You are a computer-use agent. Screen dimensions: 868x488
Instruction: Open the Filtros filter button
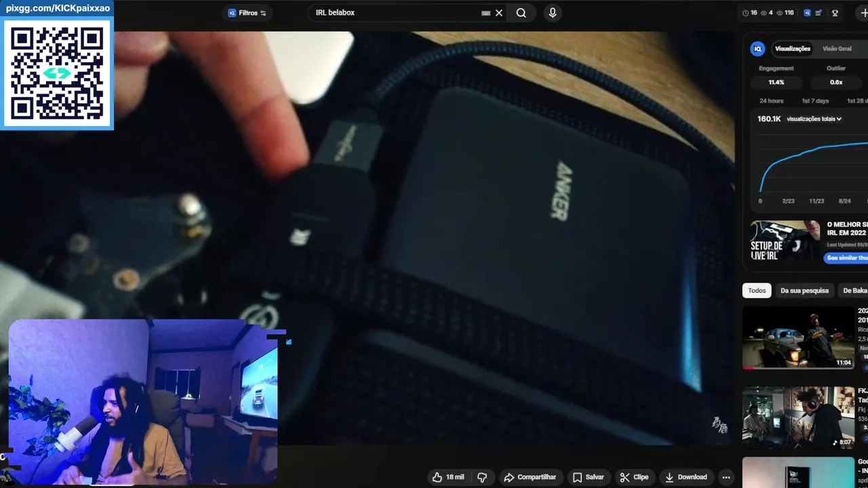click(247, 13)
